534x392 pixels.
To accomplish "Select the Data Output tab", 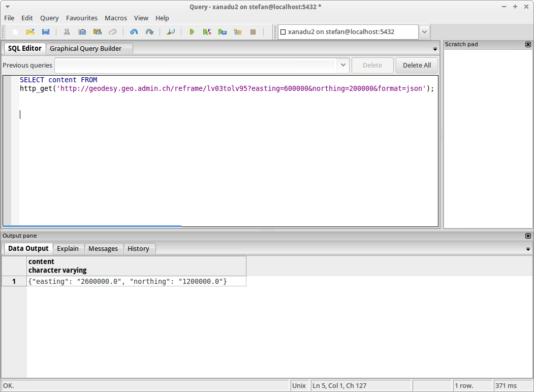I will [28, 248].
